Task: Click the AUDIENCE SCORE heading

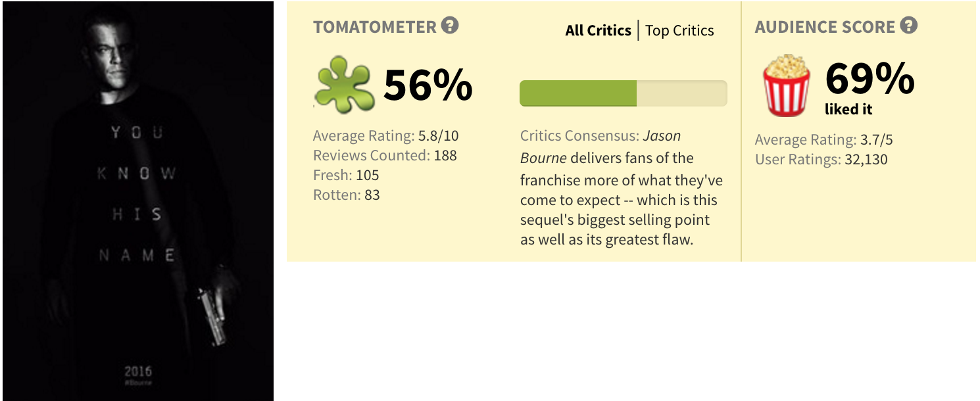Action: pos(825,27)
